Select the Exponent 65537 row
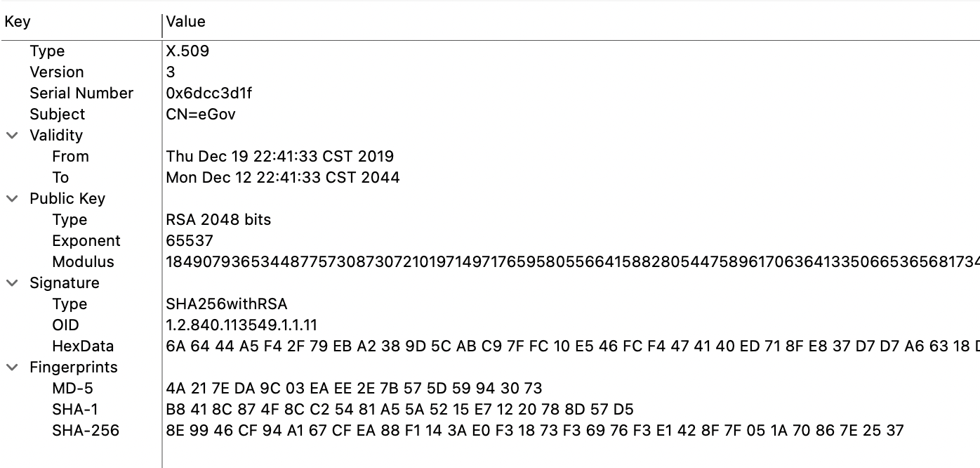The height and width of the screenshot is (468, 980). (190, 241)
